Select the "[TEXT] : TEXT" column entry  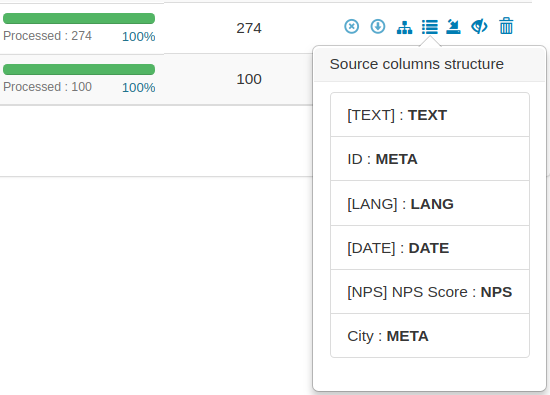coord(430,115)
